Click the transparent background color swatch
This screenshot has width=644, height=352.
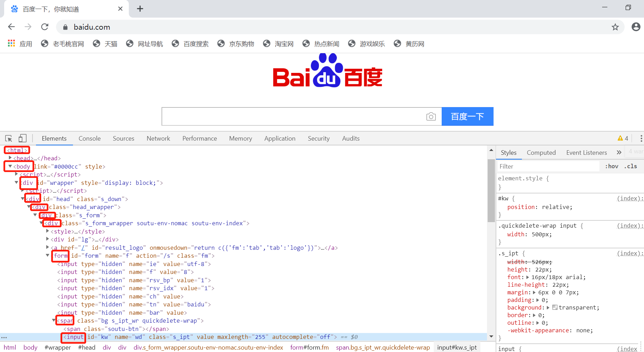tap(554, 307)
